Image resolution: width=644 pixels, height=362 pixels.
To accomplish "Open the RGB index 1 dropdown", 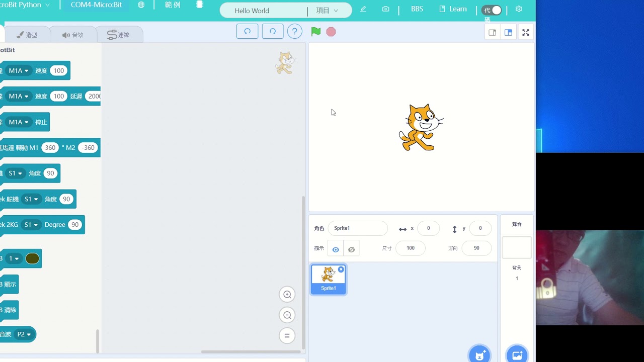I will [14, 258].
